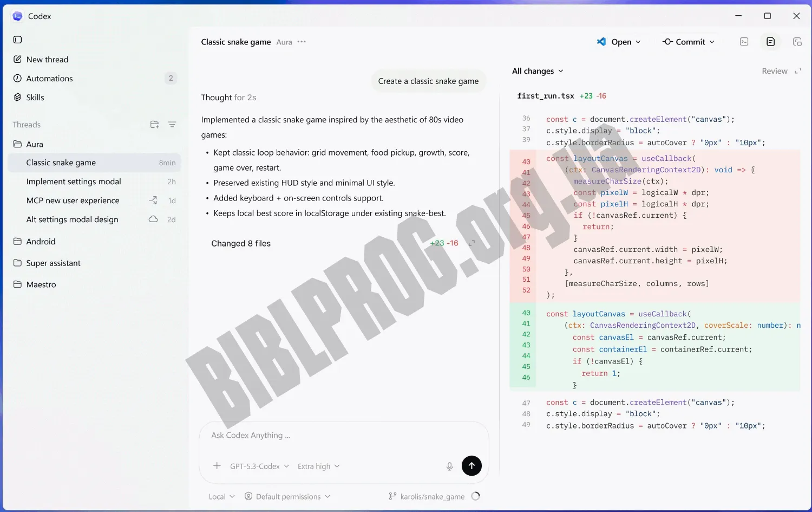
Task: Click the copy icon in the top-right toolbar
Action: 797,42
